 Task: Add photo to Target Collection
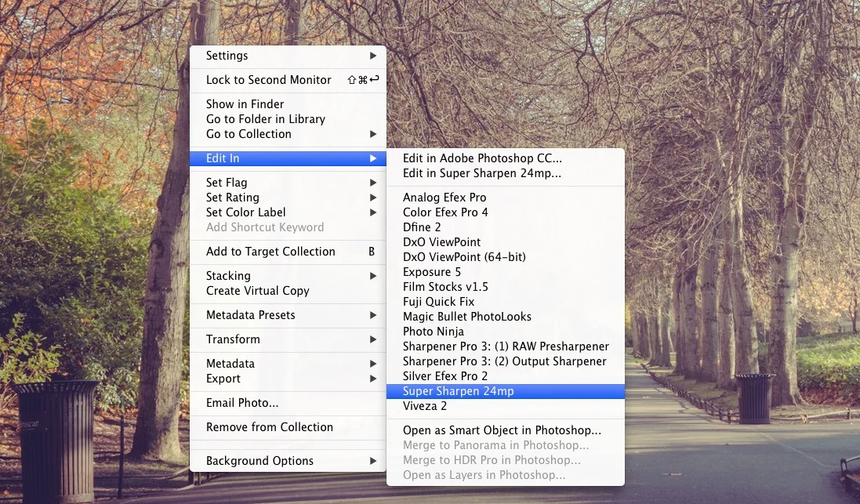270,252
